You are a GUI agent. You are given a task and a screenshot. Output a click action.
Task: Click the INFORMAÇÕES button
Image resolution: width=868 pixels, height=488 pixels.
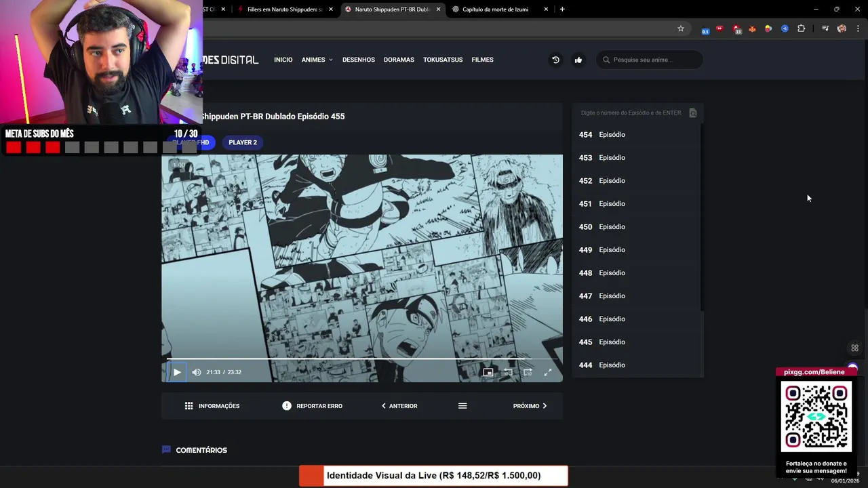coord(212,406)
